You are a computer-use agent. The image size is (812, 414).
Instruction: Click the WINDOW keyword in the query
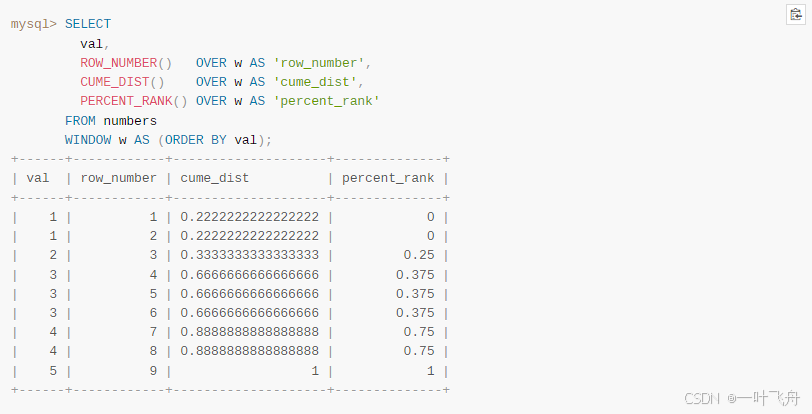click(88, 140)
